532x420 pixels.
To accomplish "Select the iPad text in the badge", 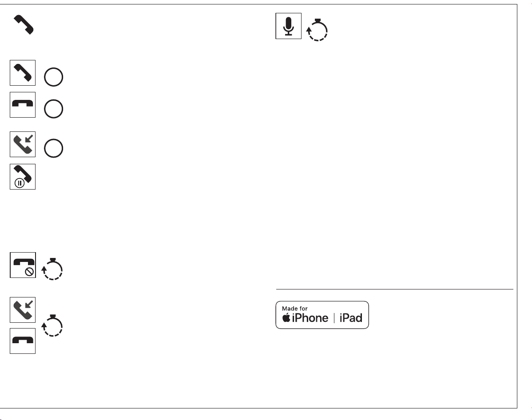I will pyautogui.click(x=351, y=318).
